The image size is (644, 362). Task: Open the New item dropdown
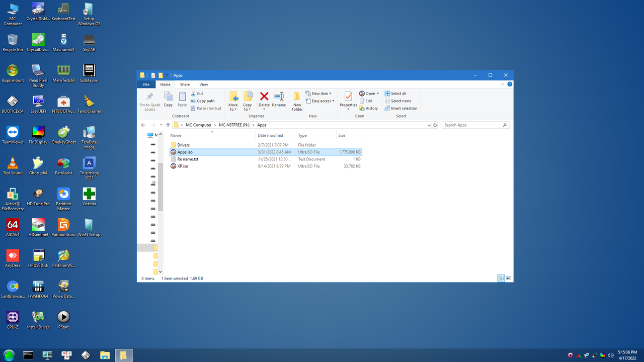pos(318,94)
